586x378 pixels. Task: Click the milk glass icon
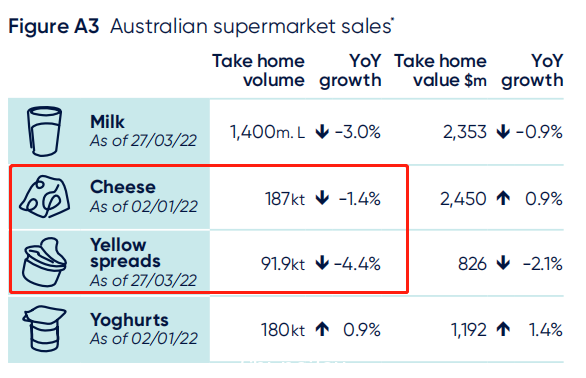44,131
